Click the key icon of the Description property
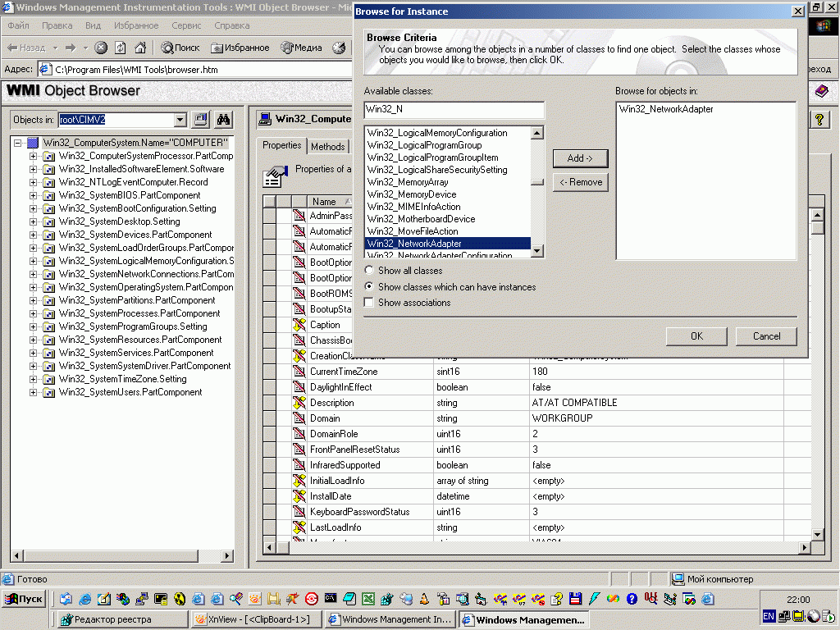The width and height of the screenshot is (840, 630). (x=299, y=403)
